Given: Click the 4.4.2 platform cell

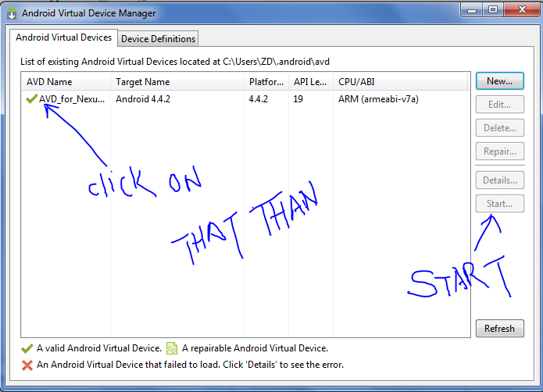Looking at the screenshot, I should click(x=259, y=99).
